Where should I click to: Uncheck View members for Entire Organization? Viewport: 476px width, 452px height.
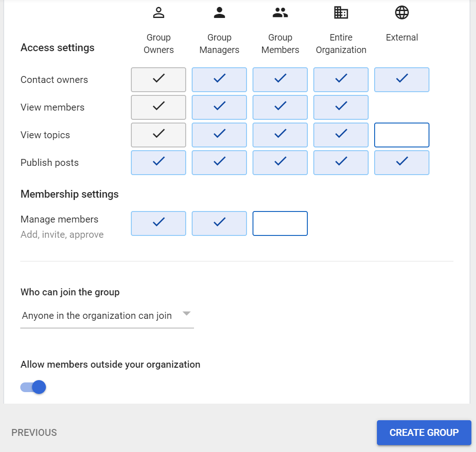coord(341,107)
